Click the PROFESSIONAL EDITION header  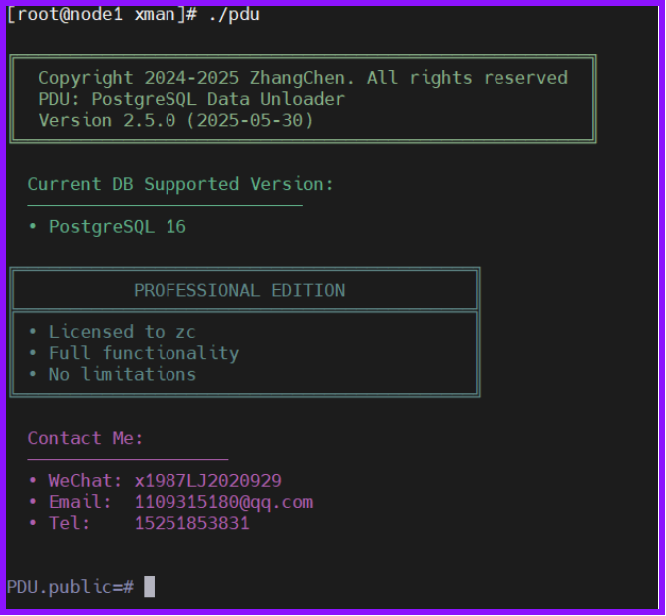(239, 290)
